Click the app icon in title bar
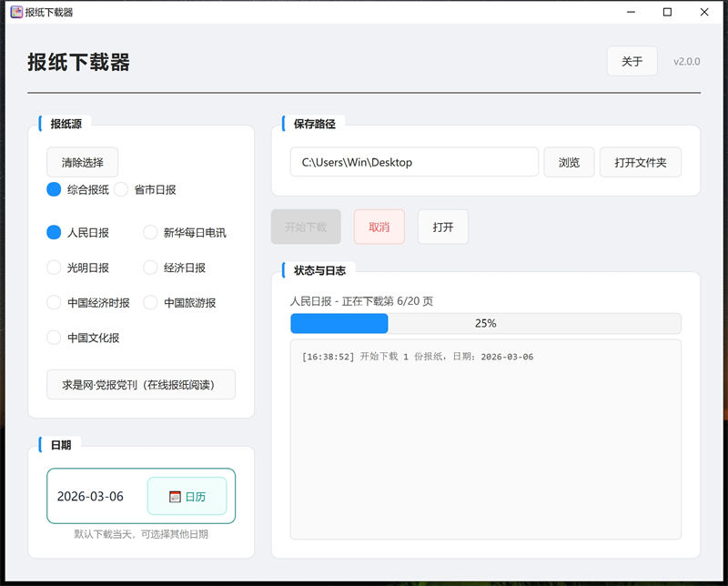 tap(16, 12)
